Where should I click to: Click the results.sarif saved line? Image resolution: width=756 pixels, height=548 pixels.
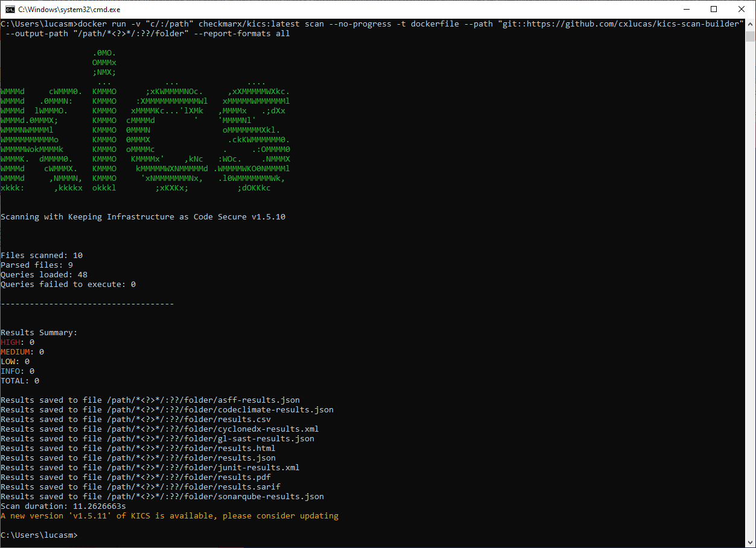click(x=141, y=487)
